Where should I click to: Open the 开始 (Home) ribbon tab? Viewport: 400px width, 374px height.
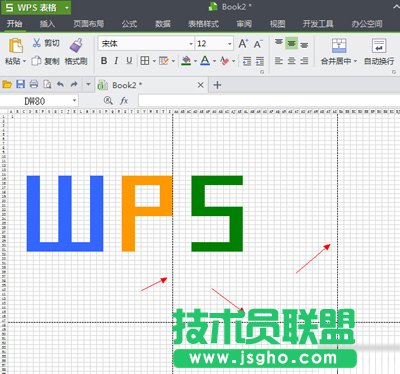pyautogui.click(x=15, y=24)
